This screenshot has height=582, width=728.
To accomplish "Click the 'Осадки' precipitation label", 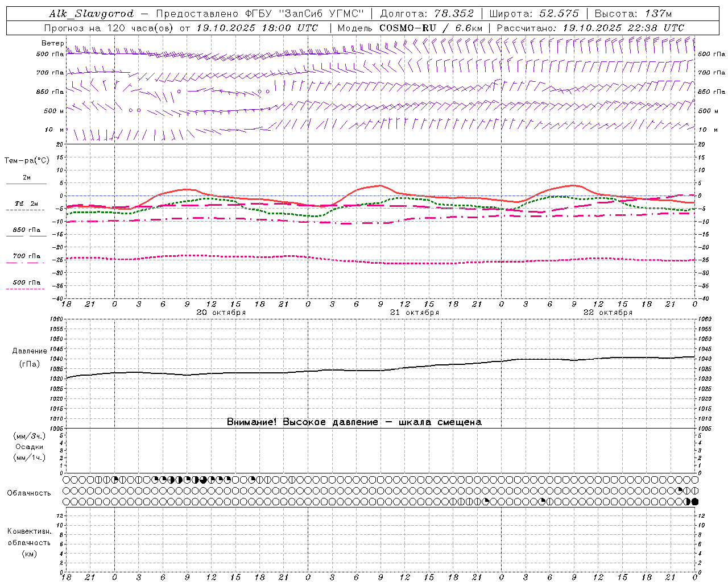I will pos(29,447).
